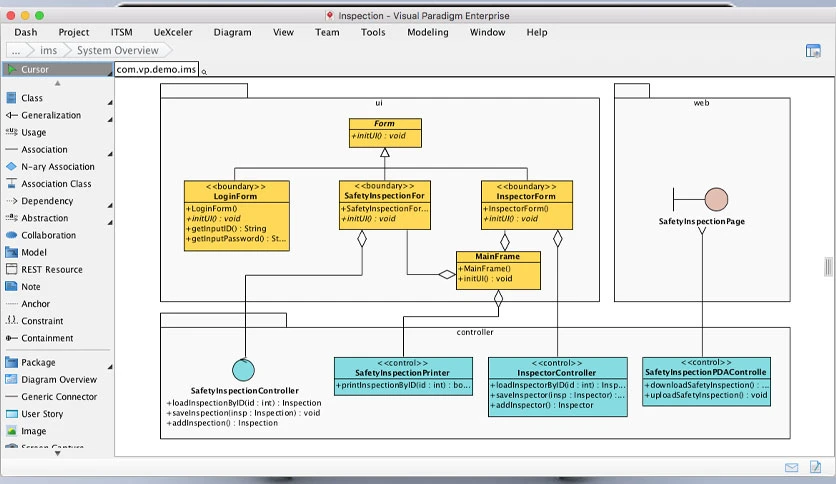Open the message envelope icon in status bar

(792, 467)
